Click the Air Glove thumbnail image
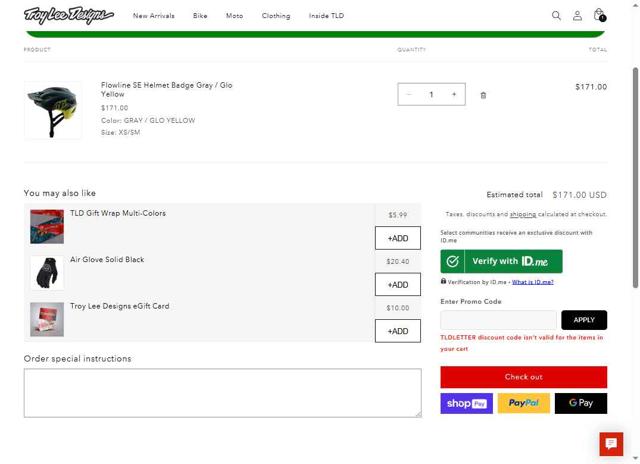 click(x=47, y=273)
